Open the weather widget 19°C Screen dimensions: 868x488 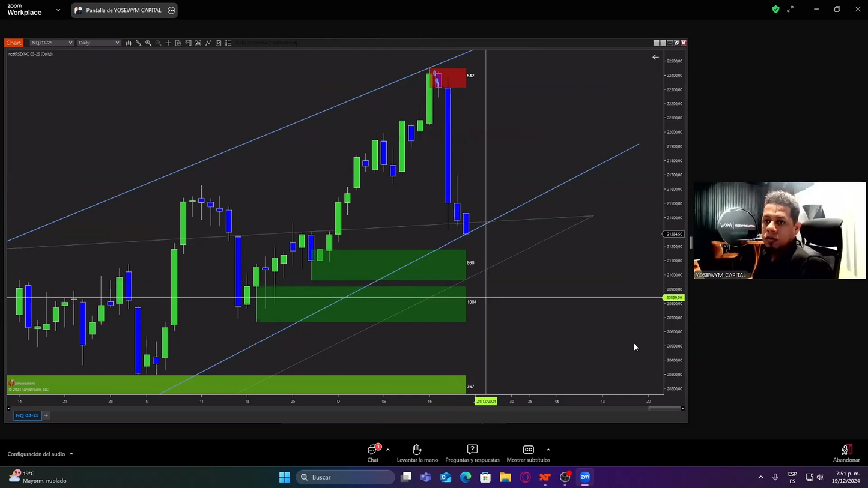tap(37, 477)
